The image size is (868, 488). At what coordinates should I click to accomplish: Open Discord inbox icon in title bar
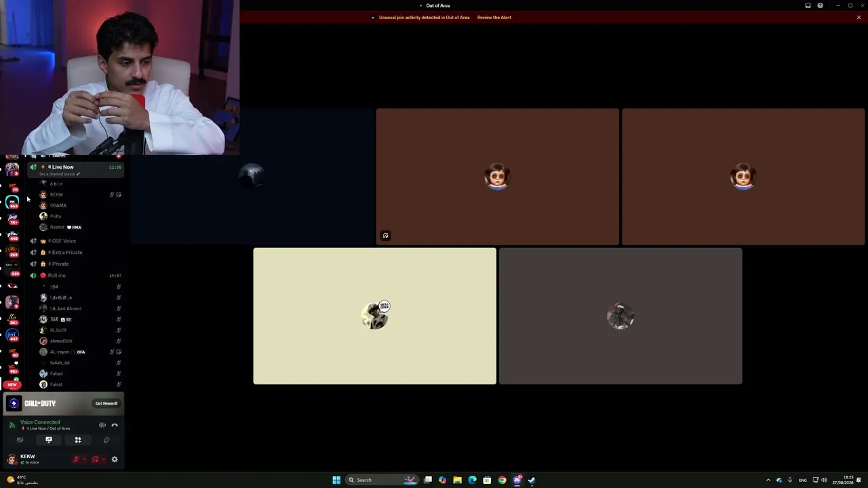tap(808, 5)
